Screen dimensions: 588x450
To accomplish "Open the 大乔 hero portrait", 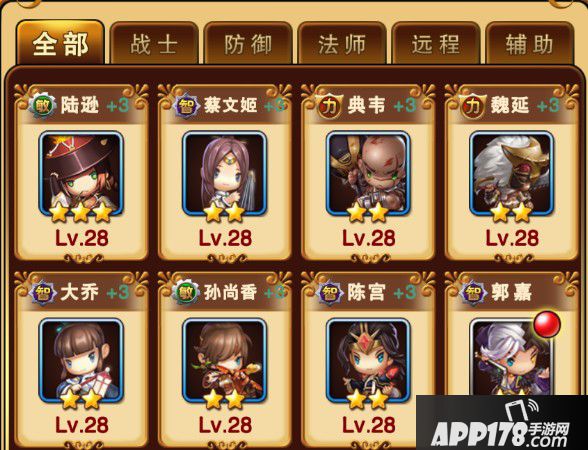I will (x=81, y=361).
